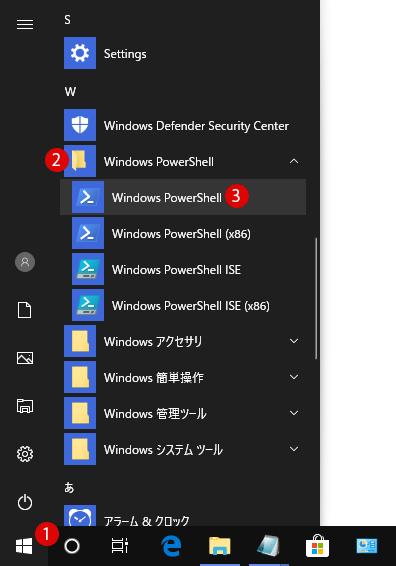Click the Windows PowerShell ISE icon
Screen dimensions: 396x566
pos(88,269)
